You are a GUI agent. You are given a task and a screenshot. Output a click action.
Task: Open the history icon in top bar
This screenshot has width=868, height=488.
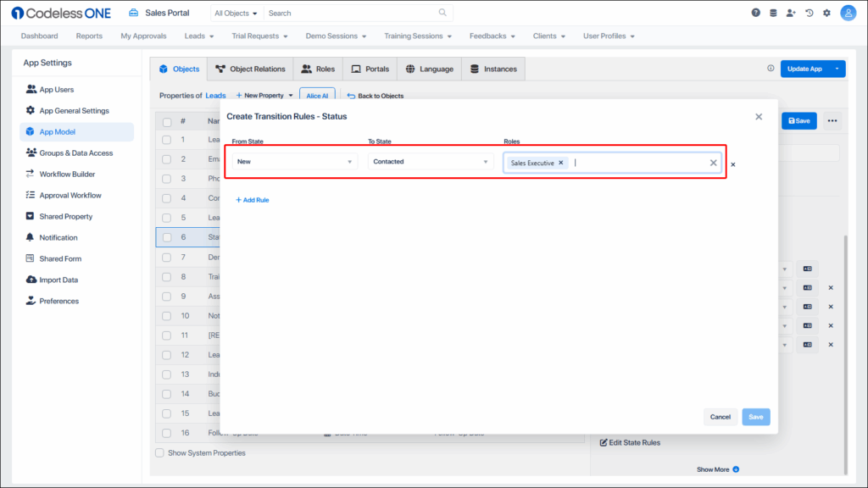pyautogui.click(x=810, y=13)
